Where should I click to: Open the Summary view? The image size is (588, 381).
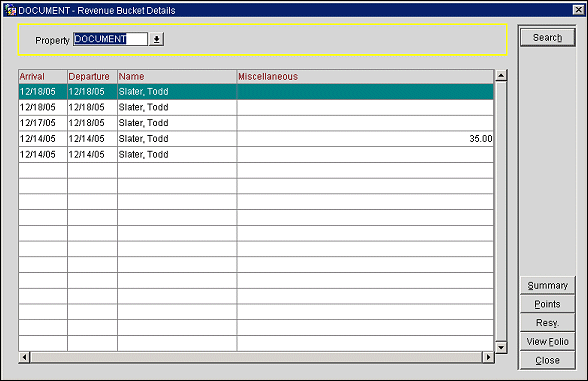click(x=548, y=285)
